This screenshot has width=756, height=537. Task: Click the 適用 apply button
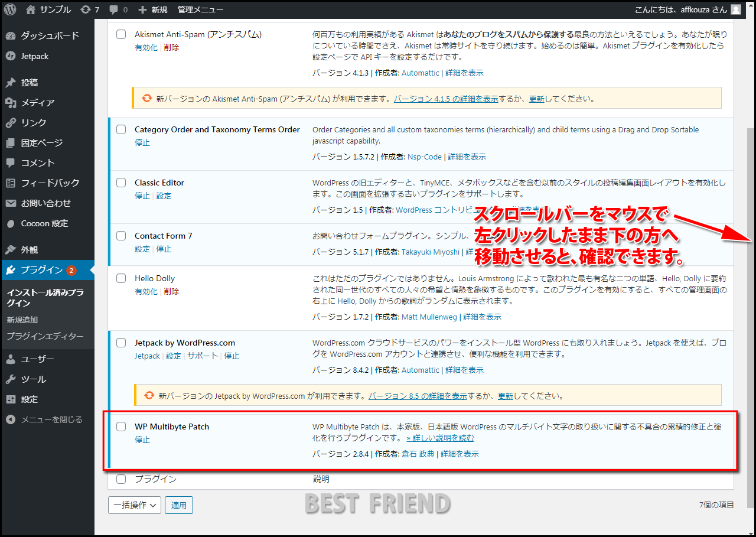coord(179,505)
